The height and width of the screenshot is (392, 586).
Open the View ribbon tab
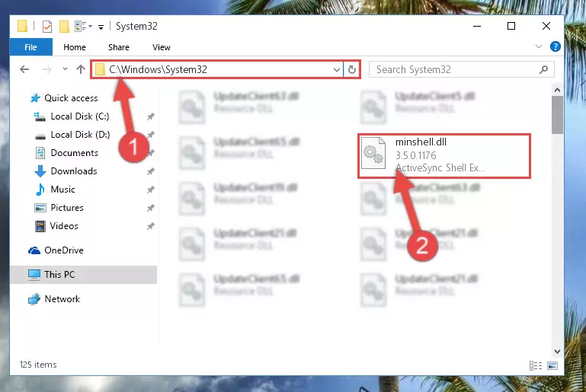click(161, 47)
